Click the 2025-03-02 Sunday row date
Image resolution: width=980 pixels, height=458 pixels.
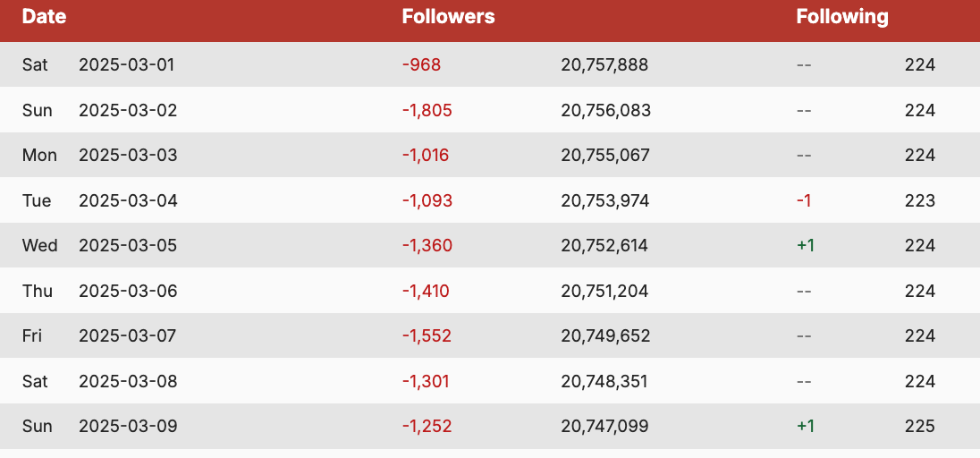(x=128, y=110)
